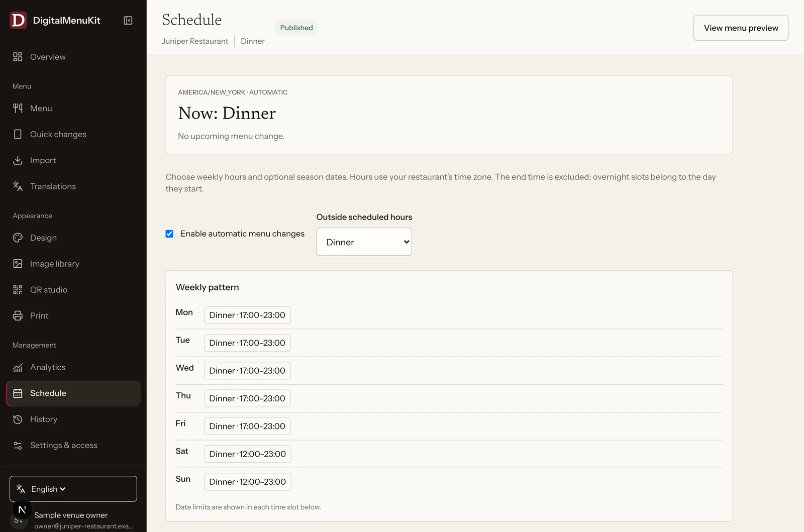Edit Tuesday Dinner 17:00–23:00 slot
This screenshot has height=532, width=804.
(x=247, y=343)
